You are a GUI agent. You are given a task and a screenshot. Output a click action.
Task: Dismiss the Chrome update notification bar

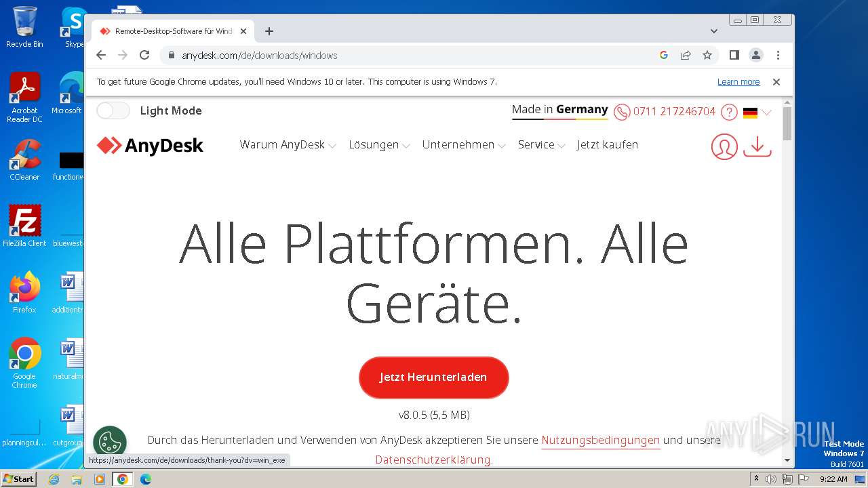pos(776,82)
